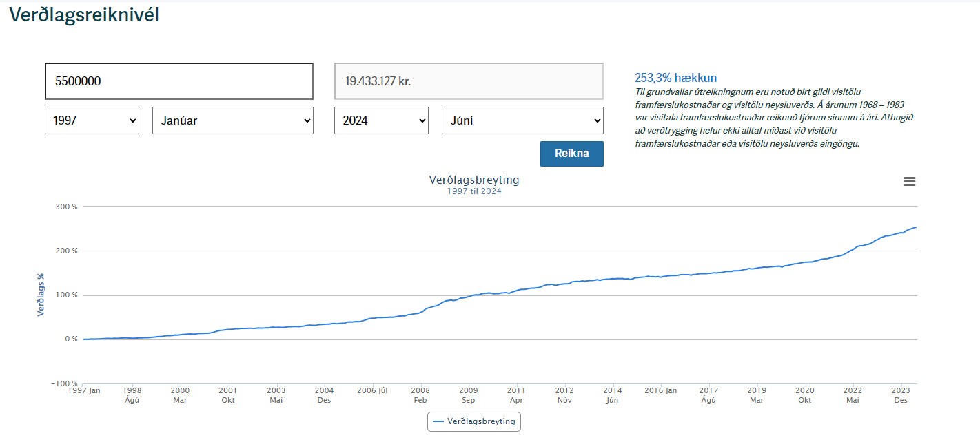Image resolution: width=980 pixels, height=442 pixels.
Task: Click the 'Verðlags %' y-axis title
Action: [41, 295]
